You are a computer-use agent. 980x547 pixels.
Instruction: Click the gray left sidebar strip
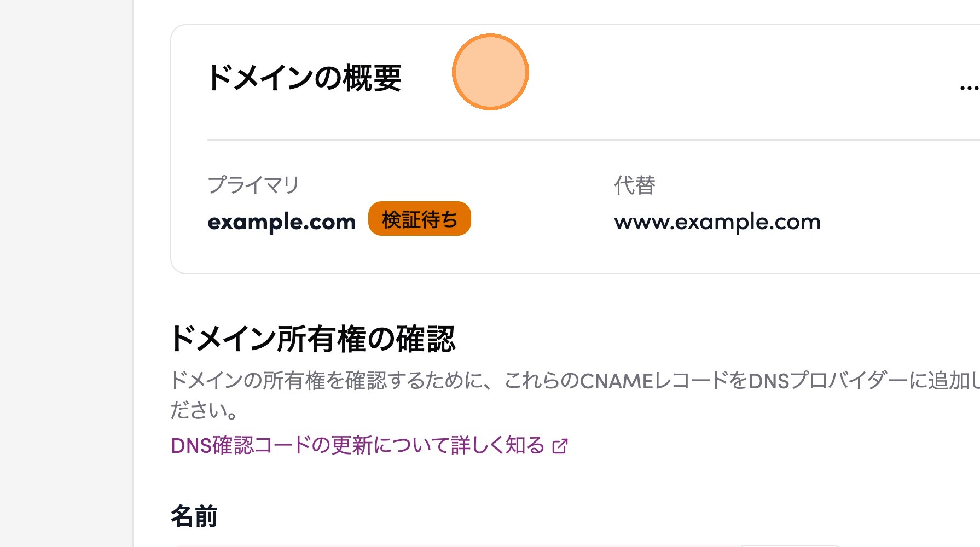(66, 273)
